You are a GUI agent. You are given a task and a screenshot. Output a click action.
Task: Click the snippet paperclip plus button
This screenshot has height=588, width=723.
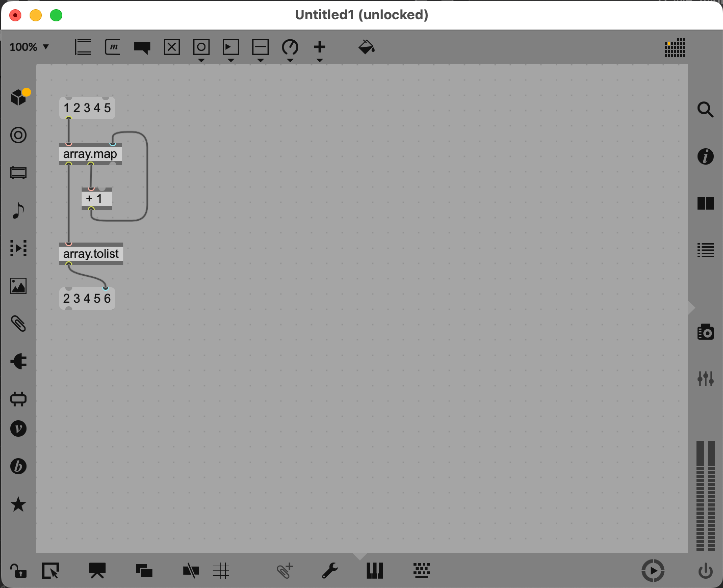[x=285, y=571]
